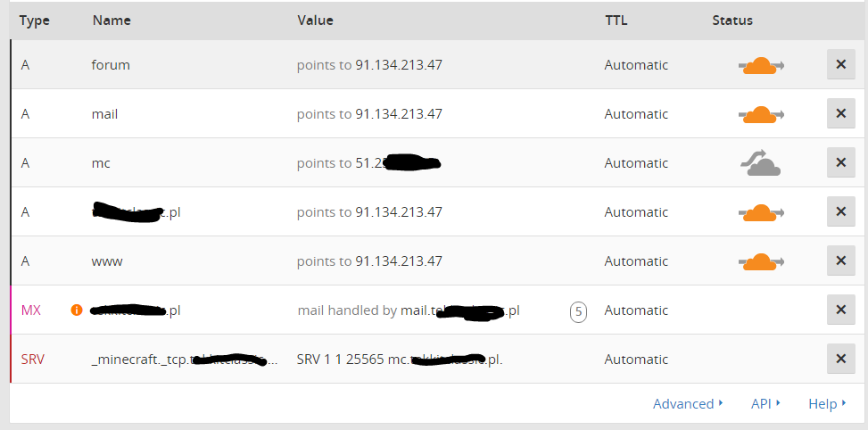
Task: Click the orange warning icon on MX row
Action: 77,310
